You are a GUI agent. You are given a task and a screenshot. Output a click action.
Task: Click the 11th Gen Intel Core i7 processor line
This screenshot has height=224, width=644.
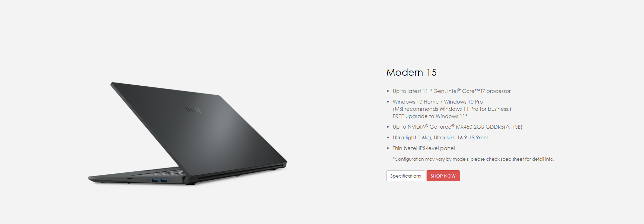tap(451, 91)
